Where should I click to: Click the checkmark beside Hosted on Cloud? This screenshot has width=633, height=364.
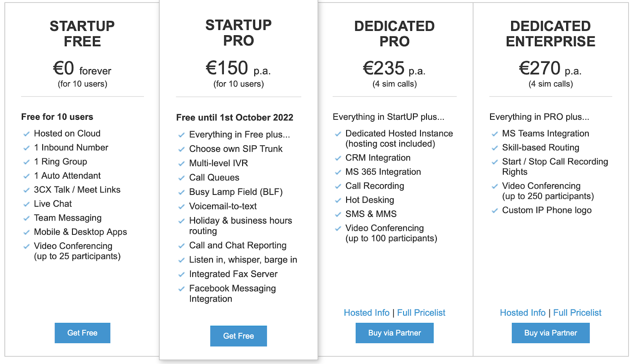click(27, 134)
